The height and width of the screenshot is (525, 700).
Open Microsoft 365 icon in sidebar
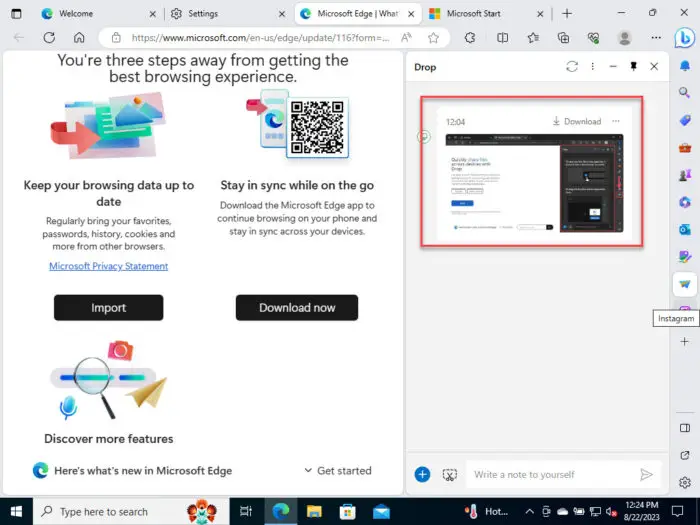point(684,202)
